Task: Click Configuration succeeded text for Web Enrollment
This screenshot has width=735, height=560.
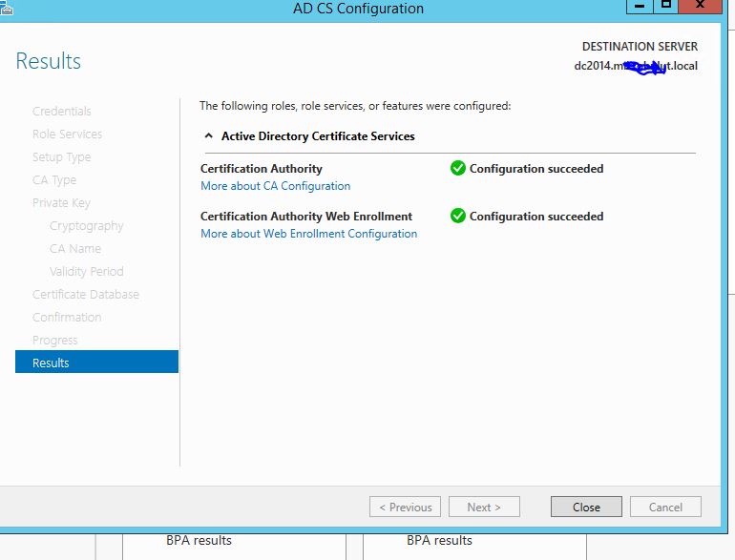Action: 536,217
